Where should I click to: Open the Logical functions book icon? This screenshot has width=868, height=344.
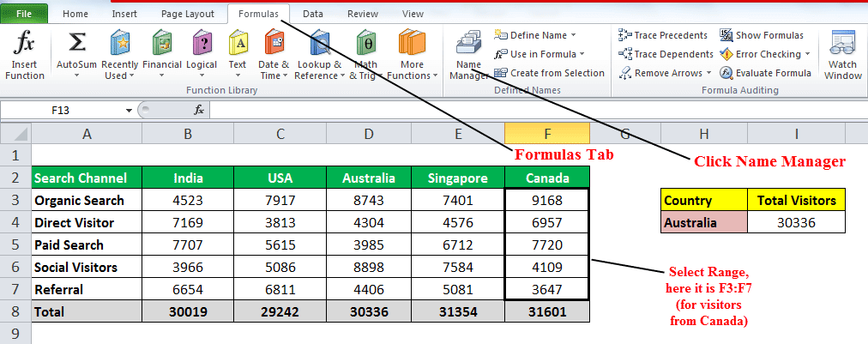pos(202,43)
